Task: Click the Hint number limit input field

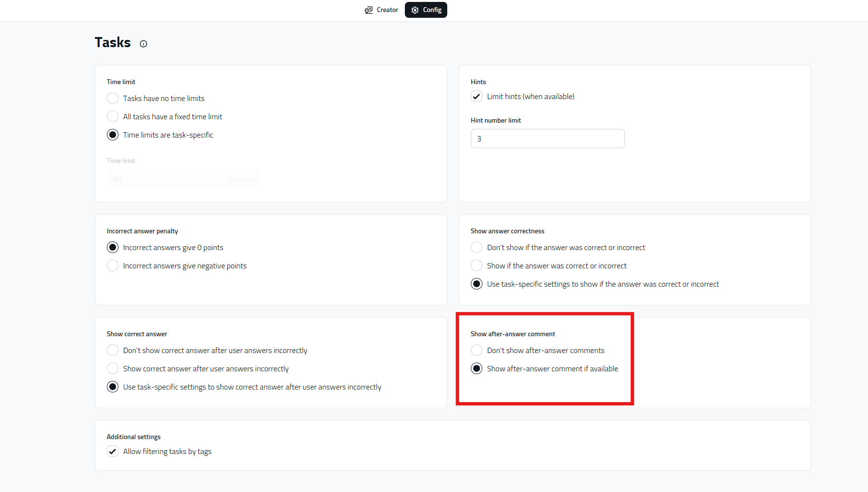Action: point(547,139)
